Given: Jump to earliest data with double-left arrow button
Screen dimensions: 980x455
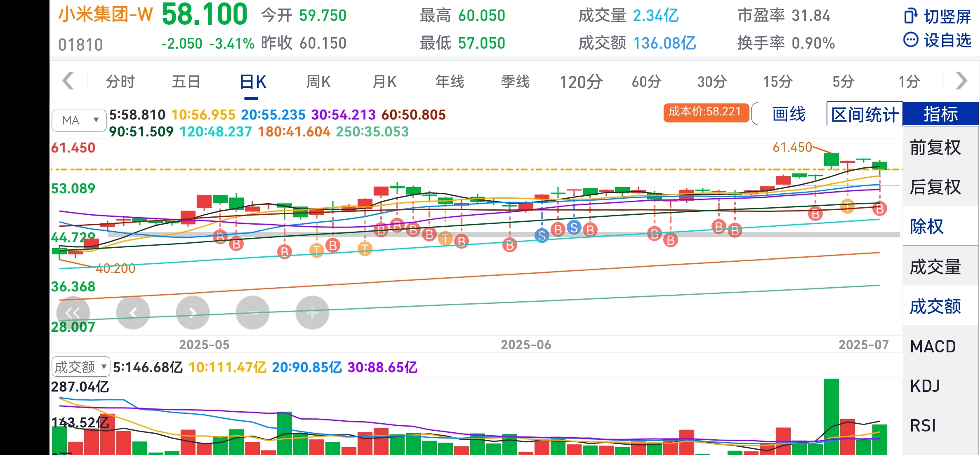Looking at the screenshot, I should pyautogui.click(x=73, y=313).
